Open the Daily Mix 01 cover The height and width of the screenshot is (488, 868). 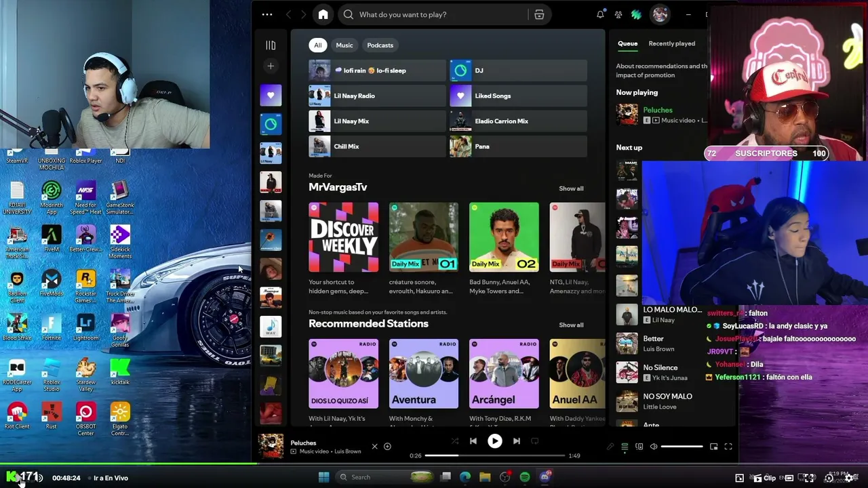coord(424,237)
